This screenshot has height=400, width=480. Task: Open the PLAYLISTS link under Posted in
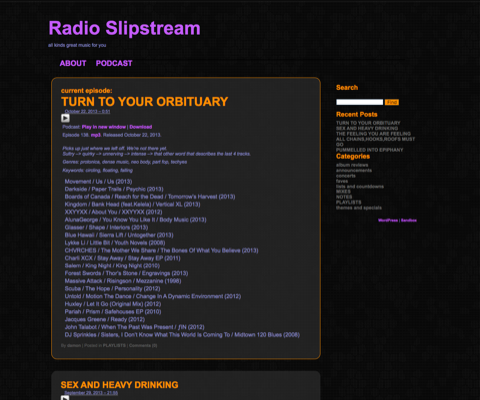click(x=114, y=345)
